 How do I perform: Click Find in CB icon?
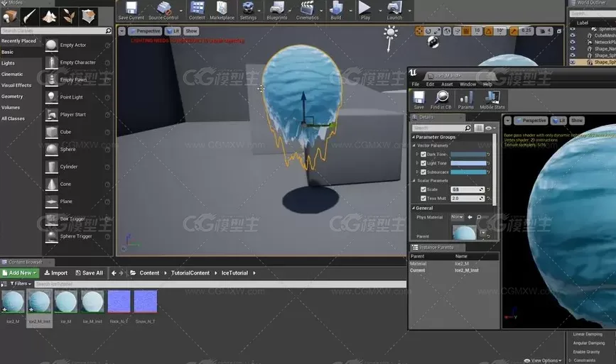(441, 100)
